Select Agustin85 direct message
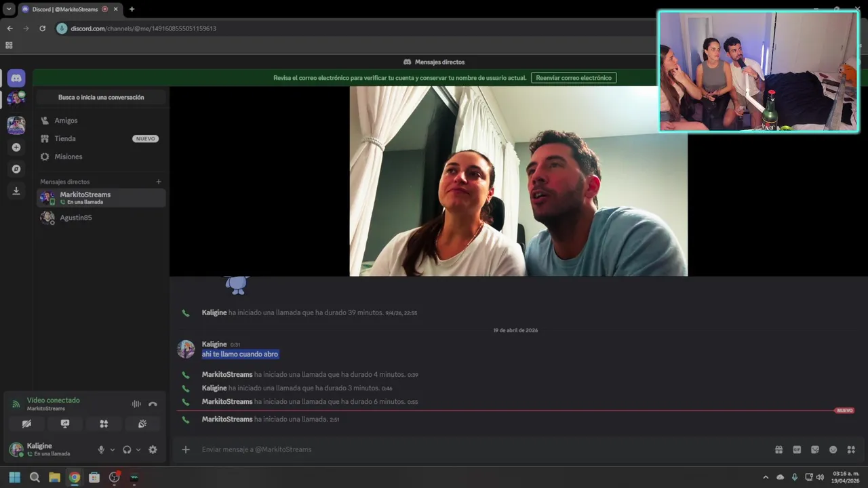Screen dimensions: 868x488 (101, 218)
